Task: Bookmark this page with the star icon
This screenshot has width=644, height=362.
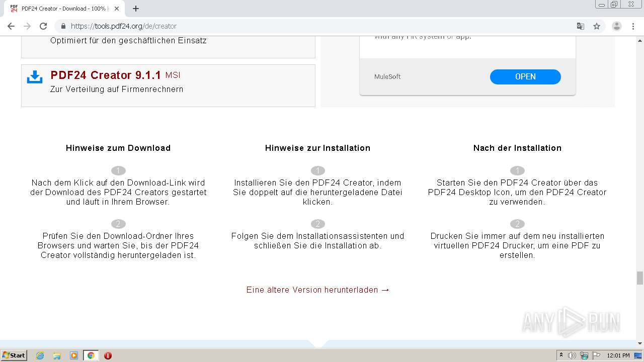Action: (x=597, y=26)
